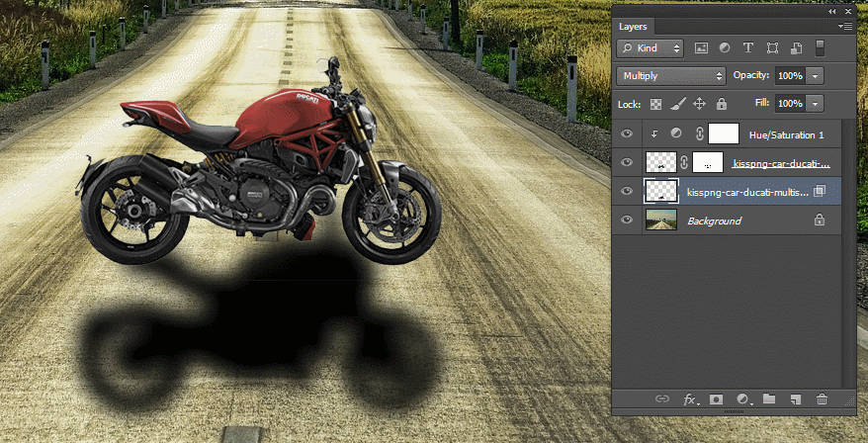868x443 pixels.
Task: Open the Kind filter dropdown
Action: coord(651,48)
